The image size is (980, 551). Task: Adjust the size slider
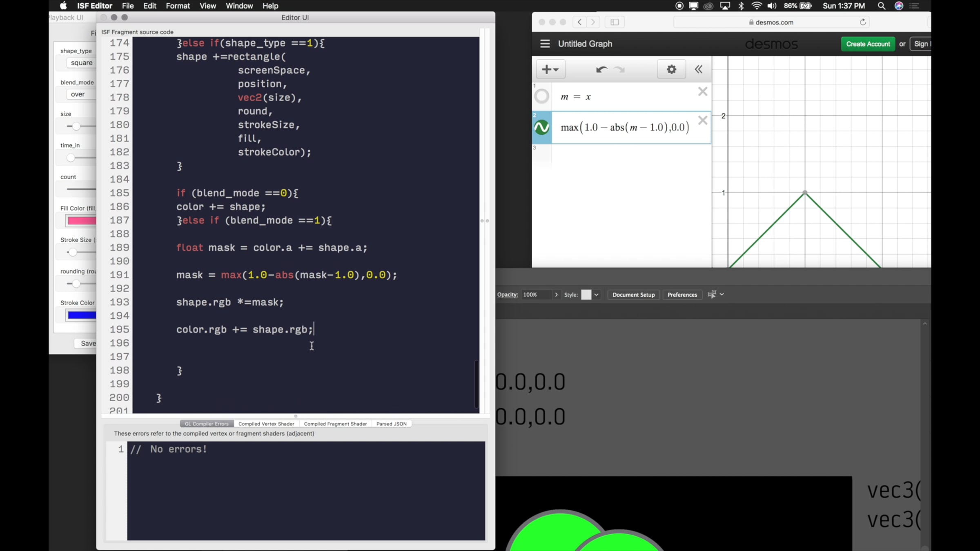click(x=76, y=126)
